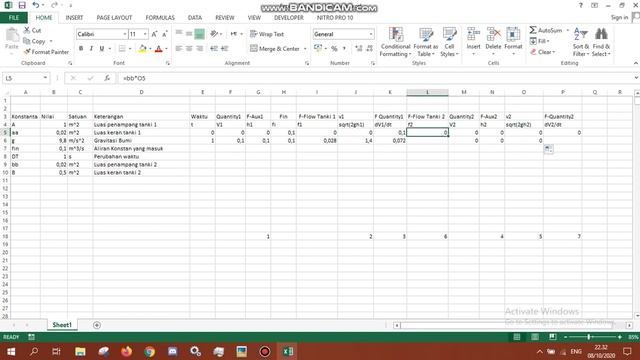Insert cells button

pyautogui.click(x=473, y=42)
